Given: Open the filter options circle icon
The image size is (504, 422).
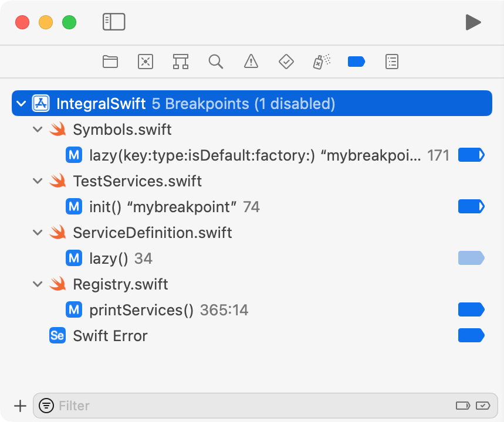Looking at the screenshot, I should (46, 406).
